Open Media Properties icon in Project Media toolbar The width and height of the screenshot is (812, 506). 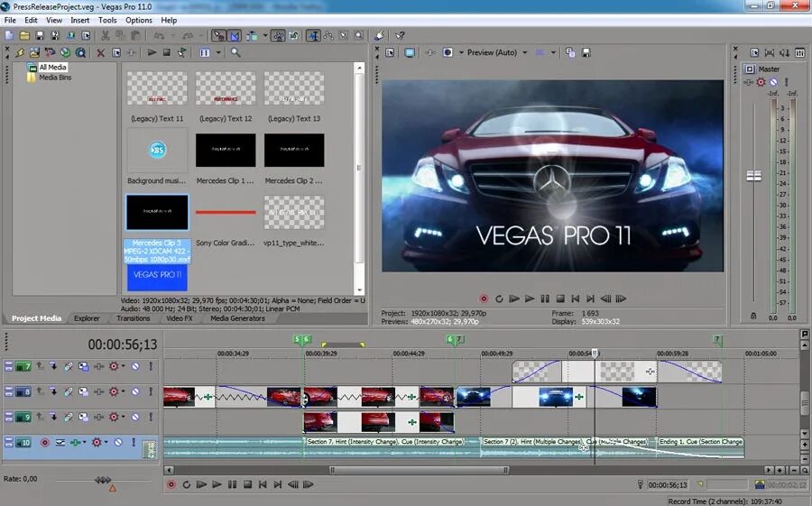[x=116, y=52]
